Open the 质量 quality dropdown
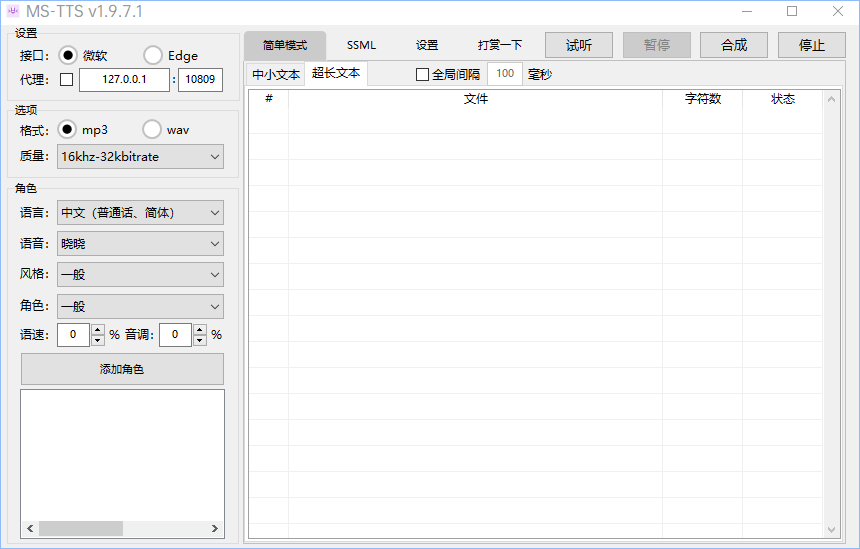 (x=140, y=157)
